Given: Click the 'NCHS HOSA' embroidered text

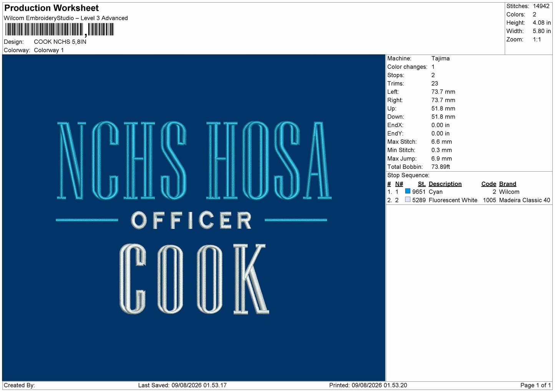Looking at the screenshot, I should click(x=194, y=160).
